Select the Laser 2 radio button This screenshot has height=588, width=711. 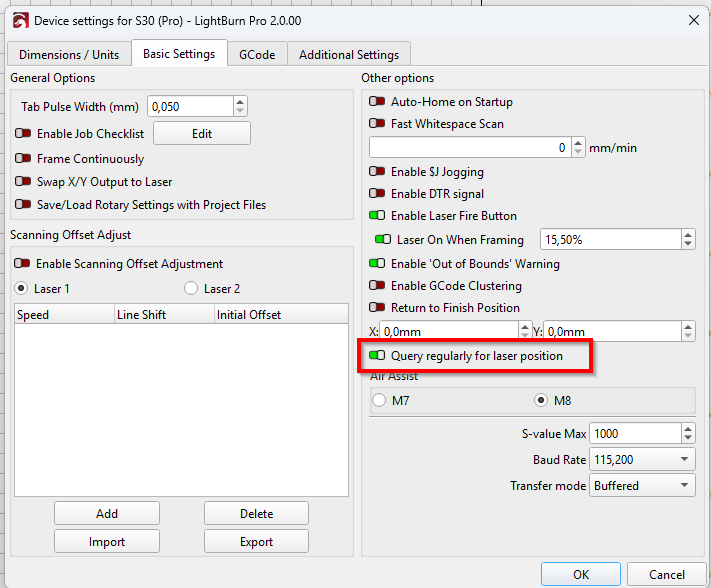191,288
